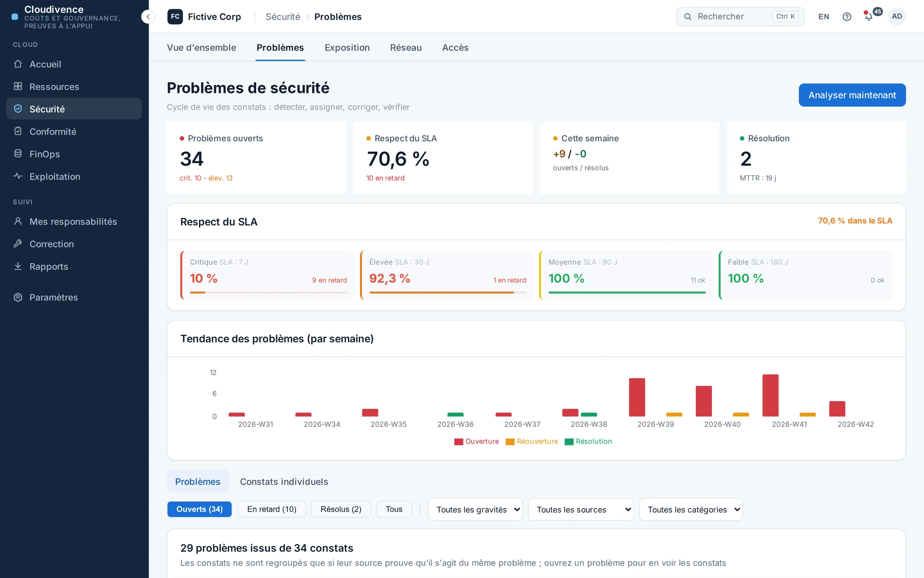Click the AD user avatar

[x=897, y=16]
